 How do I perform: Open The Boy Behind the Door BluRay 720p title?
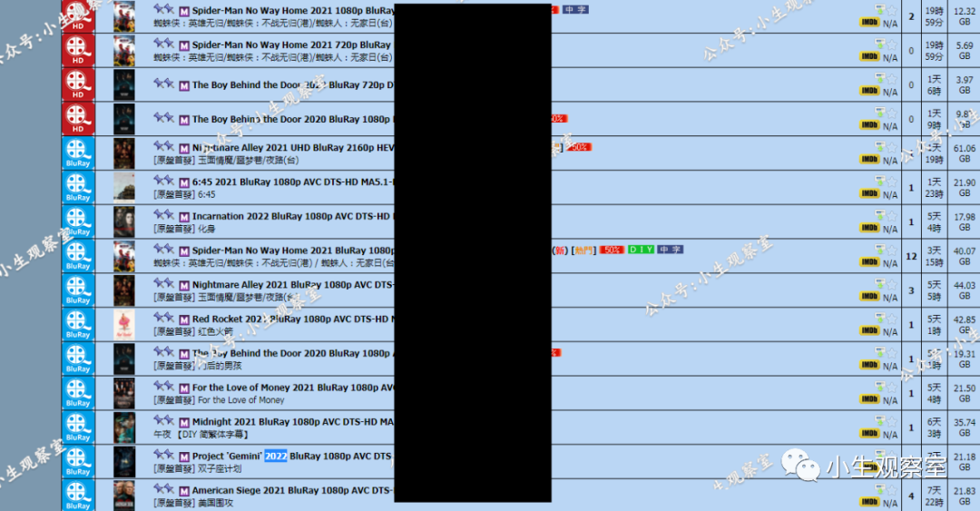293,85
